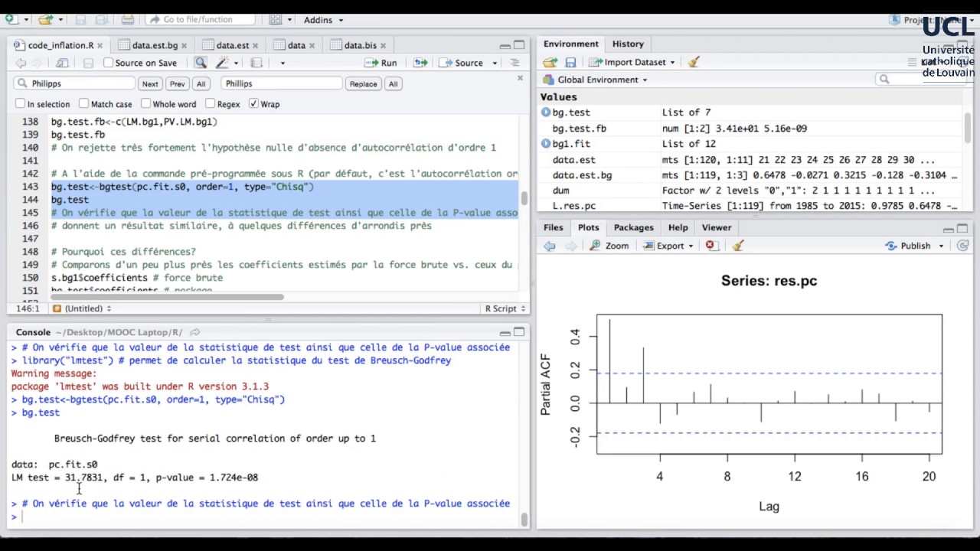Open the History tab

pyautogui.click(x=628, y=44)
